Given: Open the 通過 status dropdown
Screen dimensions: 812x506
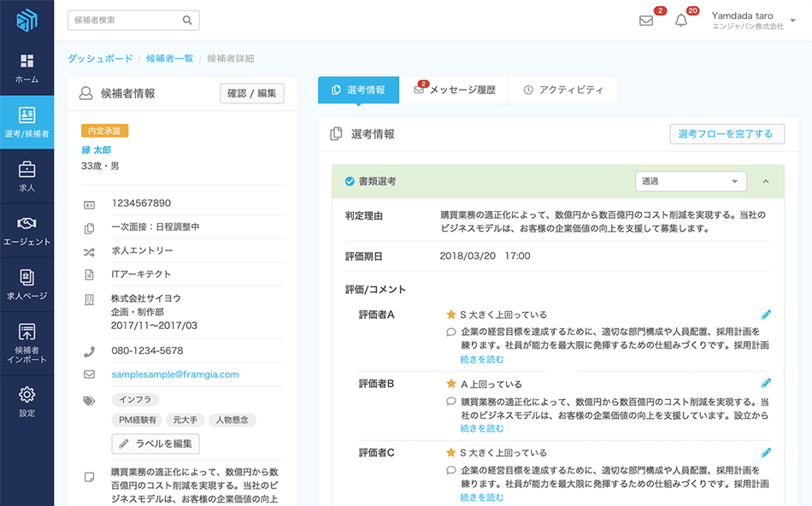Looking at the screenshot, I should (x=691, y=181).
